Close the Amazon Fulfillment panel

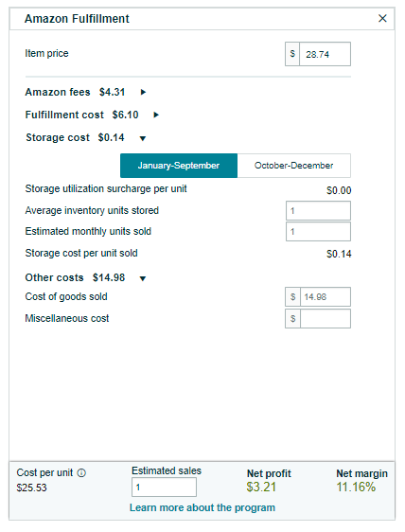382,18
